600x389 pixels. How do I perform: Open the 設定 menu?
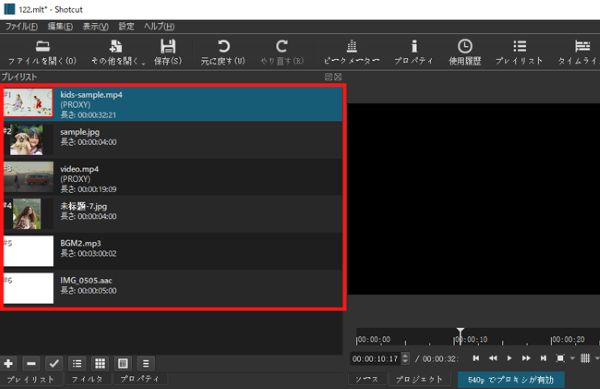coord(126,26)
